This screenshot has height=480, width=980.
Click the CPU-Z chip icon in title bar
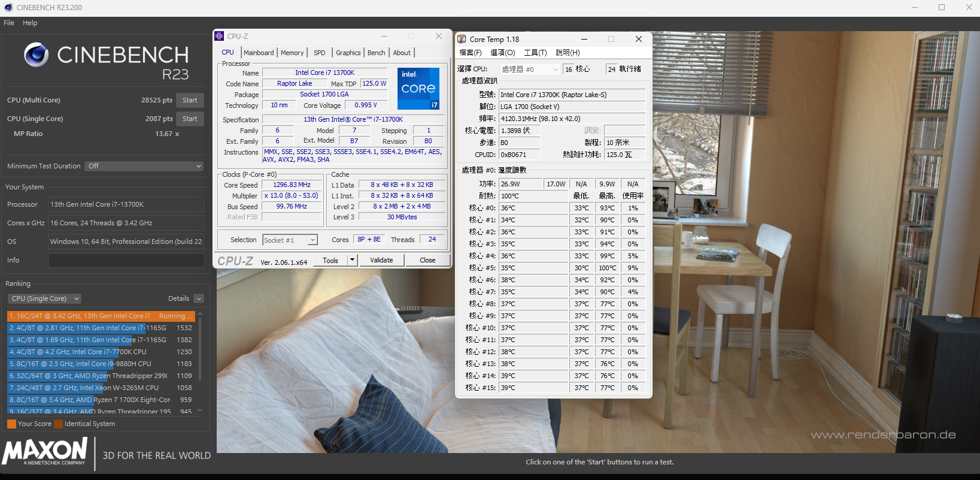click(220, 36)
